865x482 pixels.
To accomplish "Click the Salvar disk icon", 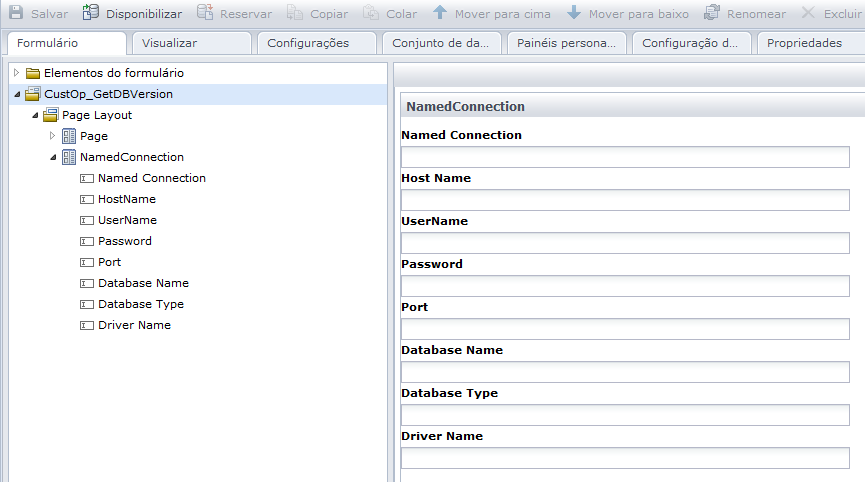I will [x=16, y=14].
